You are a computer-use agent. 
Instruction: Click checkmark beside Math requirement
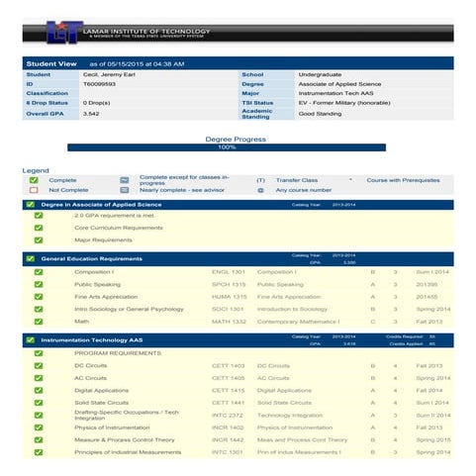click(39, 322)
